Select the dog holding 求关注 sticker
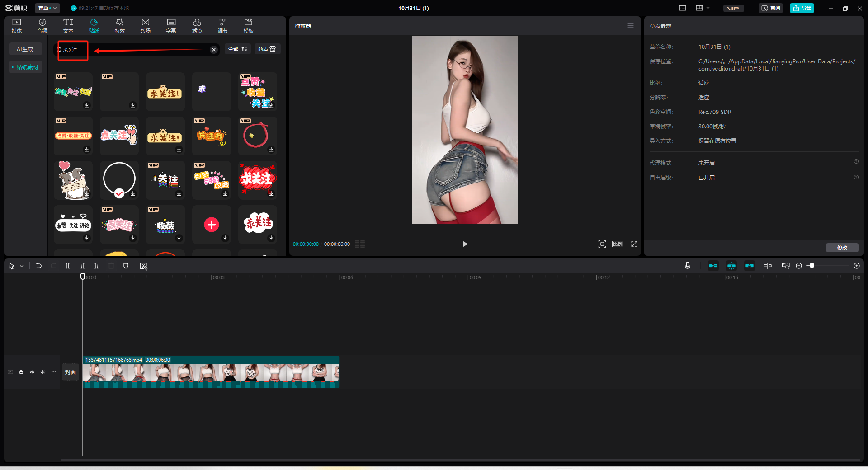 pos(73,180)
